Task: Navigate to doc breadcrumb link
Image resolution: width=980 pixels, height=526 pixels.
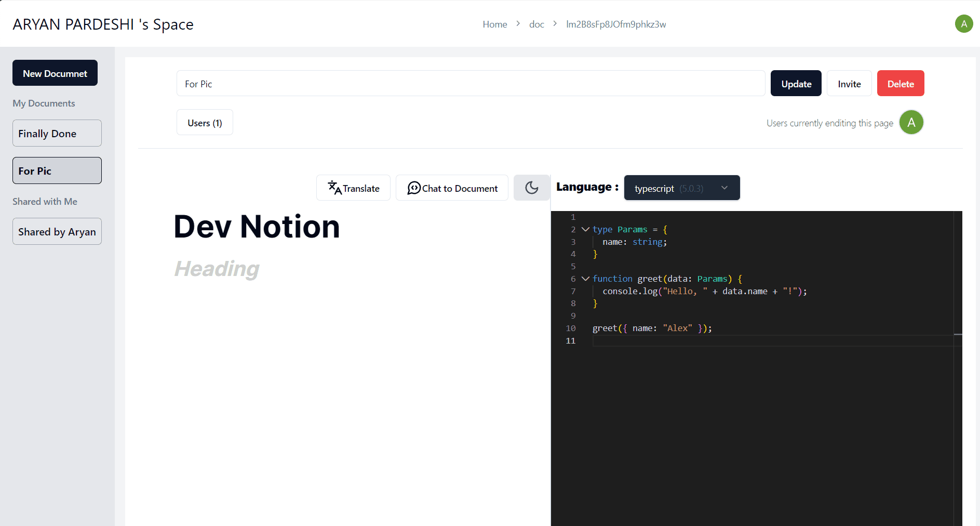Action: point(536,24)
